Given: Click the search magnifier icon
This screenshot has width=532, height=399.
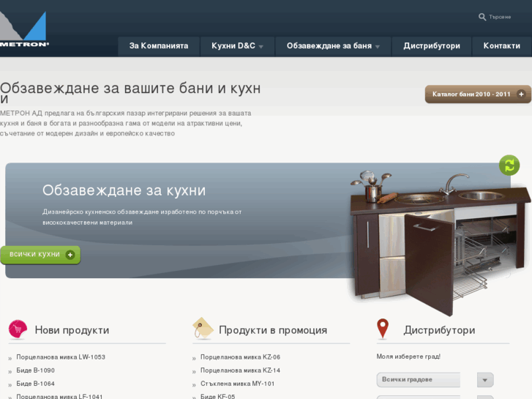Looking at the screenshot, I should 482,17.
